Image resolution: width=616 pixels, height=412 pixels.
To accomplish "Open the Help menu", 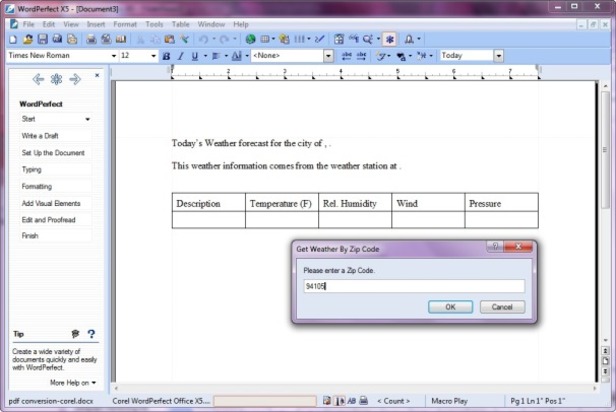I will pyautogui.click(x=241, y=24).
